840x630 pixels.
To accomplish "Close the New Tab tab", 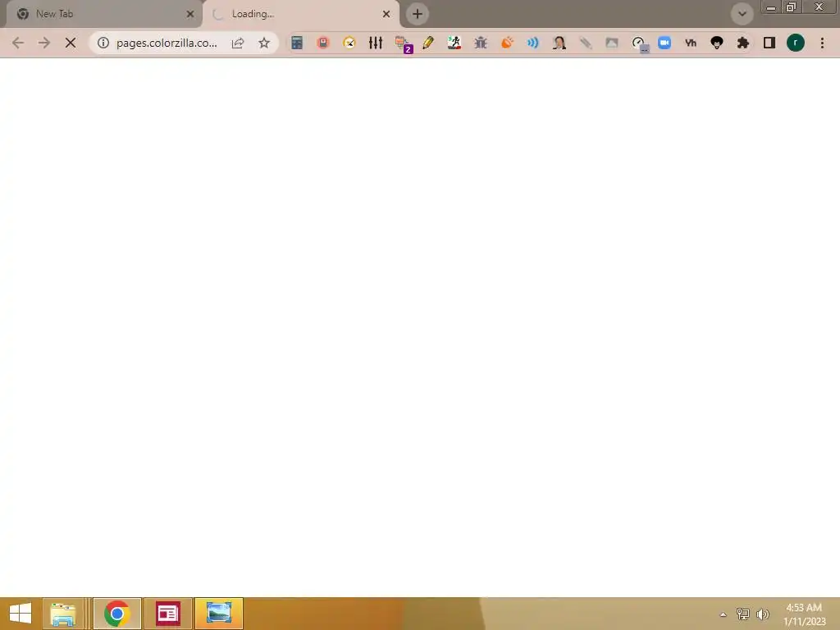I will click(189, 15).
